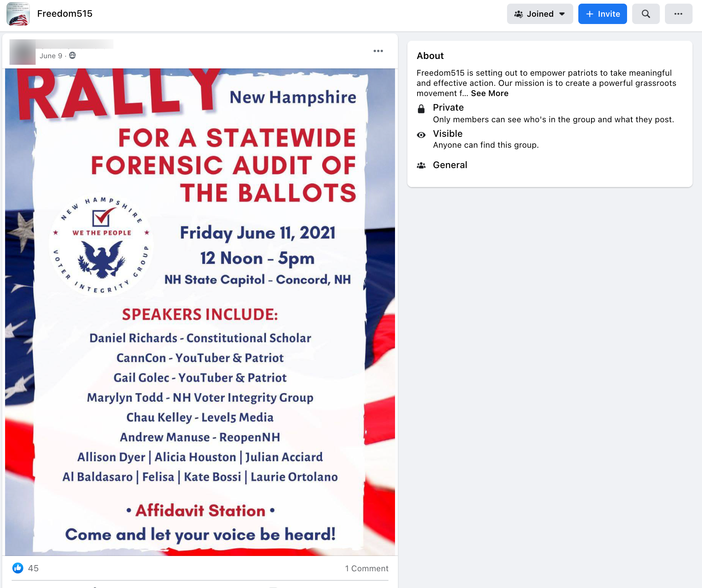Click the search icon in the group header

(x=646, y=13)
